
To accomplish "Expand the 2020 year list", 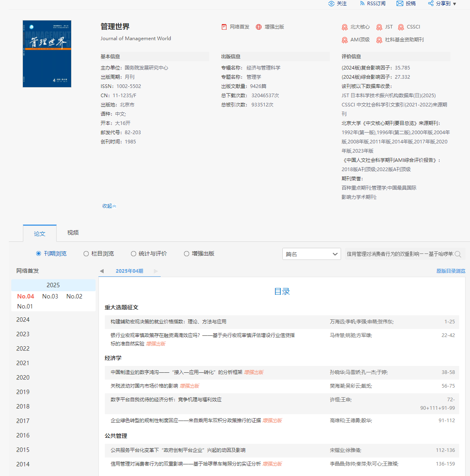I will click(23, 378).
